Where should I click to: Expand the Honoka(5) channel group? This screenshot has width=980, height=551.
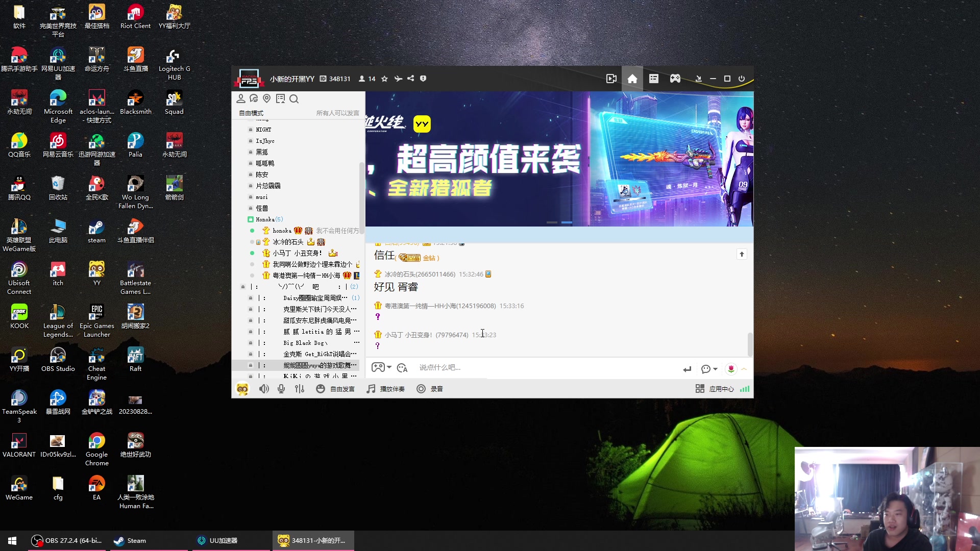click(x=266, y=219)
